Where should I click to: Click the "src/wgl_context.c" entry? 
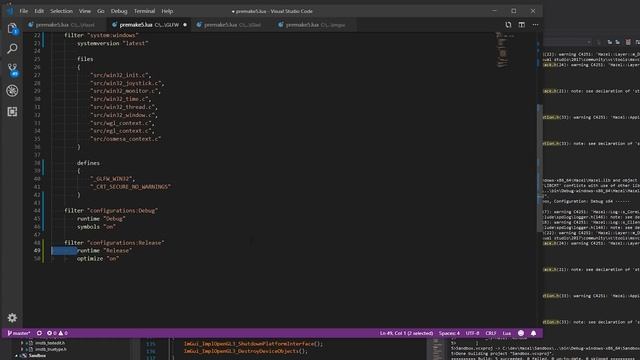pyautogui.click(x=122, y=123)
